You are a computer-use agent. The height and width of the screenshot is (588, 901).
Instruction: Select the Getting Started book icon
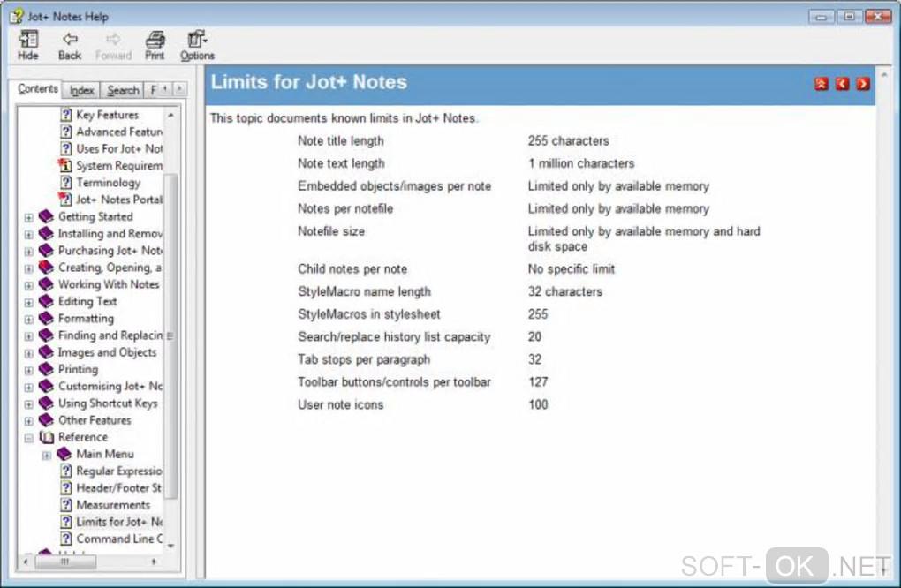46,216
